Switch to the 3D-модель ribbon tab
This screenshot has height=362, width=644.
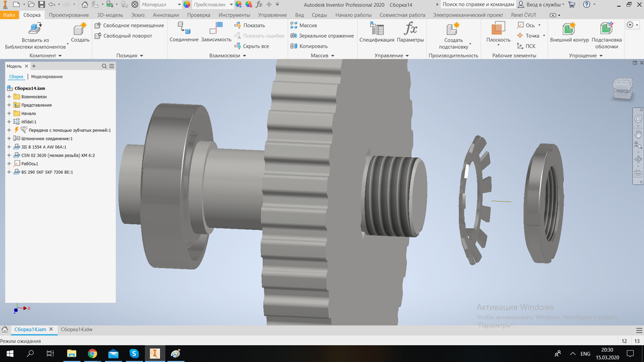(110, 15)
